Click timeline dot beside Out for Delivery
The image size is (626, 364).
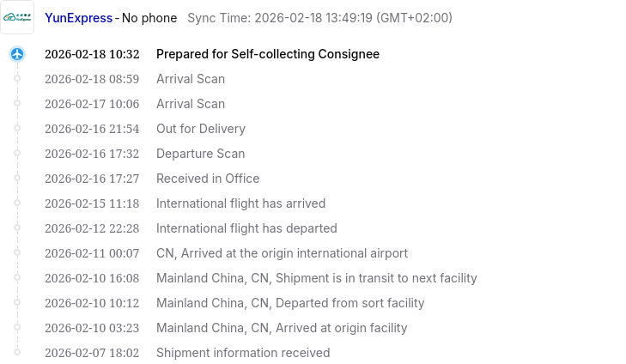(17, 129)
